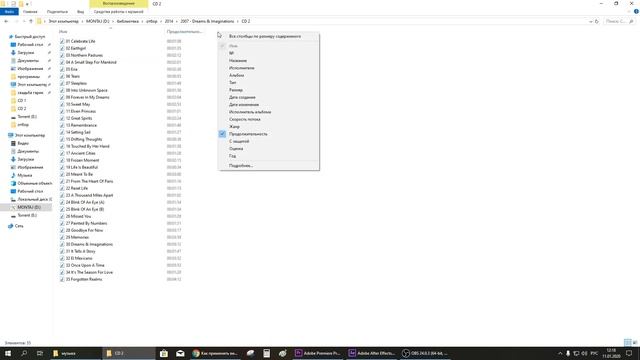The image size is (640, 360).
Task: Go back using the navigation back arrow
Action: pos(6,21)
